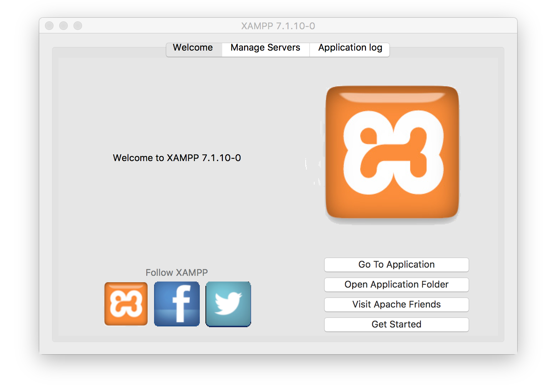
Task: Click the window title XAMPP 7.1.10-0
Action: tap(278, 26)
